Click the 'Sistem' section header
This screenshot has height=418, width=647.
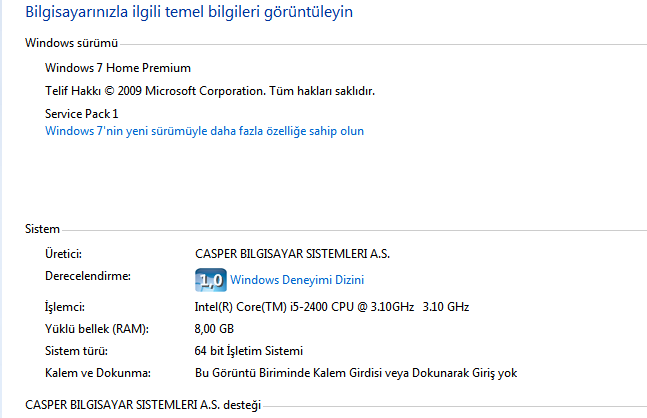43,229
